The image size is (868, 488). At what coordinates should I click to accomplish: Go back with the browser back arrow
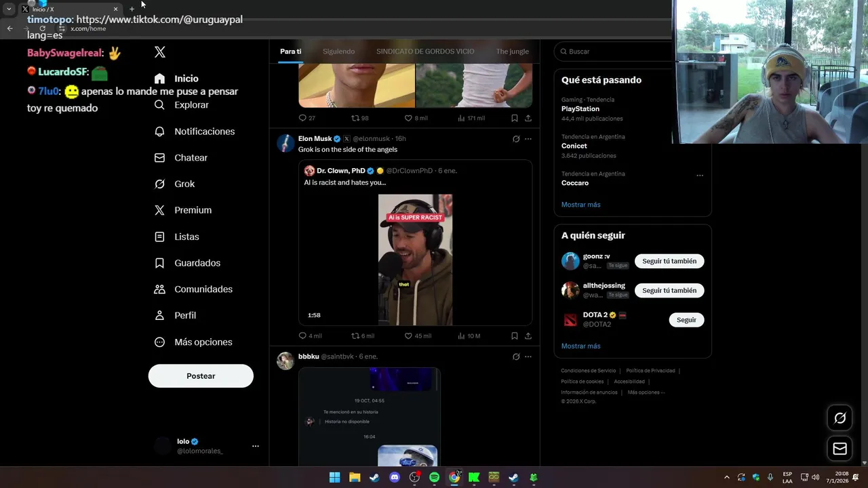click(x=9, y=28)
